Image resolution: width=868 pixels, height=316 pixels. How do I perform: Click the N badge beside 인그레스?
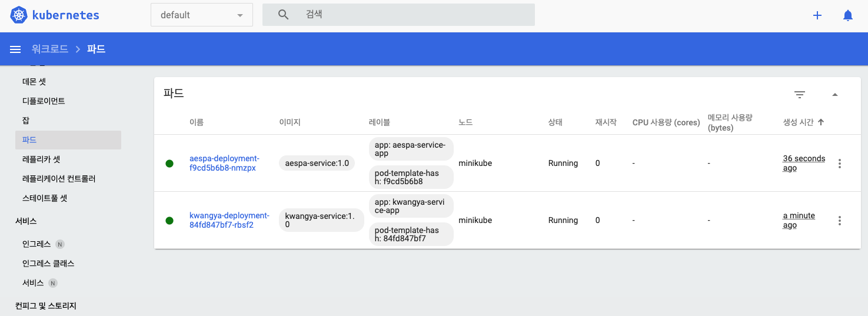pos(59,244)
